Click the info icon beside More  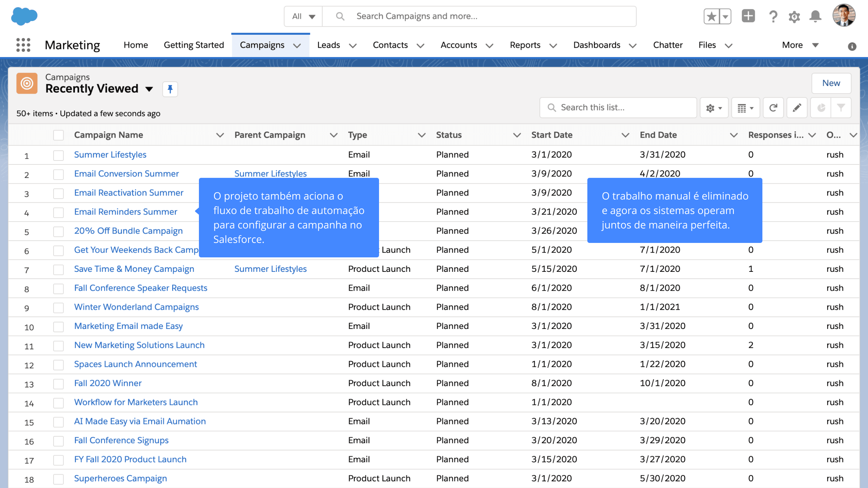[852, 46]
